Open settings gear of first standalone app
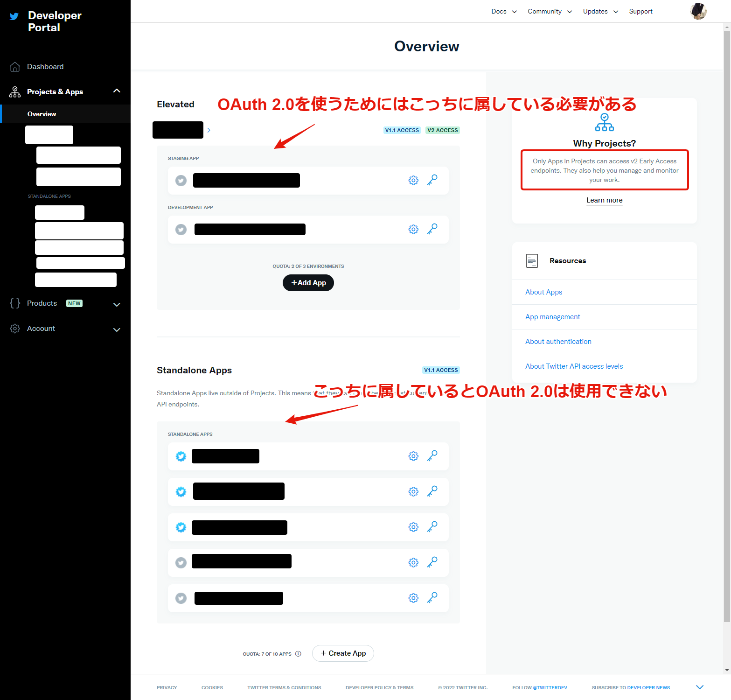Image resolution: width=731 pixels, height=700 pixels. tap(413, 456)
